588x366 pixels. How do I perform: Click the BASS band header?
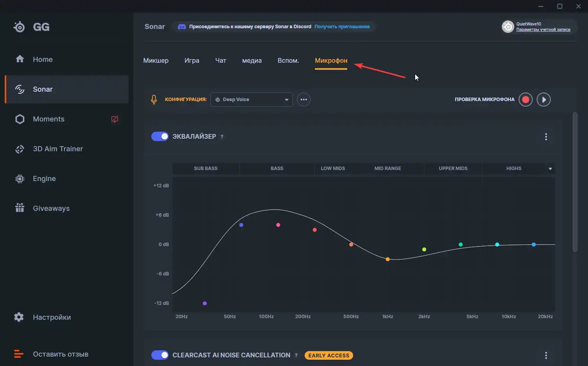[277, 169]
